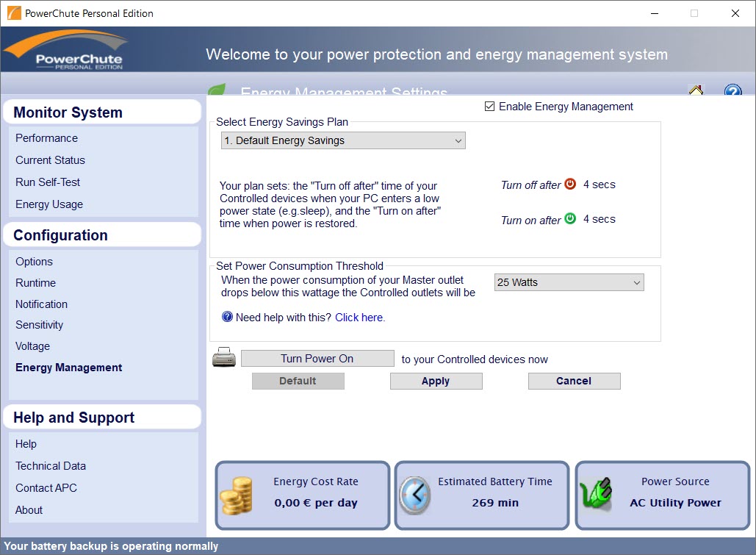Click the '4 secs' Turn off after value
The height and width of the screenshot is (555, 756).
[x=600, y=185]
